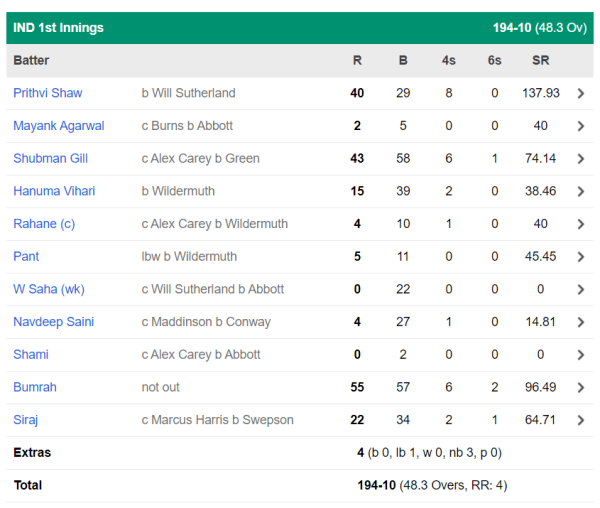Click the SR column header
The image size is (600, 508).
540,61
